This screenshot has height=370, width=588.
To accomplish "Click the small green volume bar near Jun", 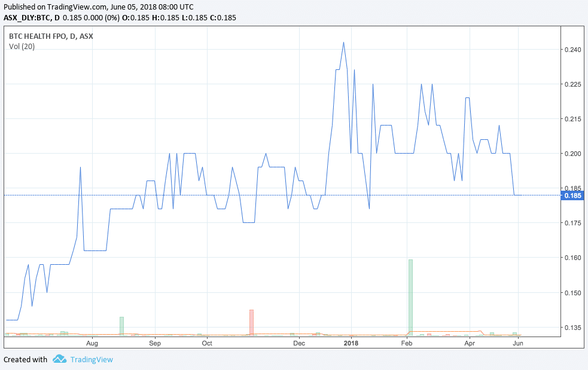I will [514, 334].
